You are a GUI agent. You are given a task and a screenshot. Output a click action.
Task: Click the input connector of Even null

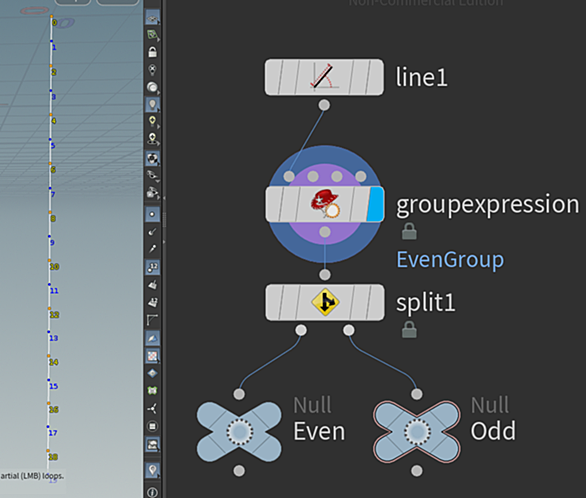click(x=239, y=394)
